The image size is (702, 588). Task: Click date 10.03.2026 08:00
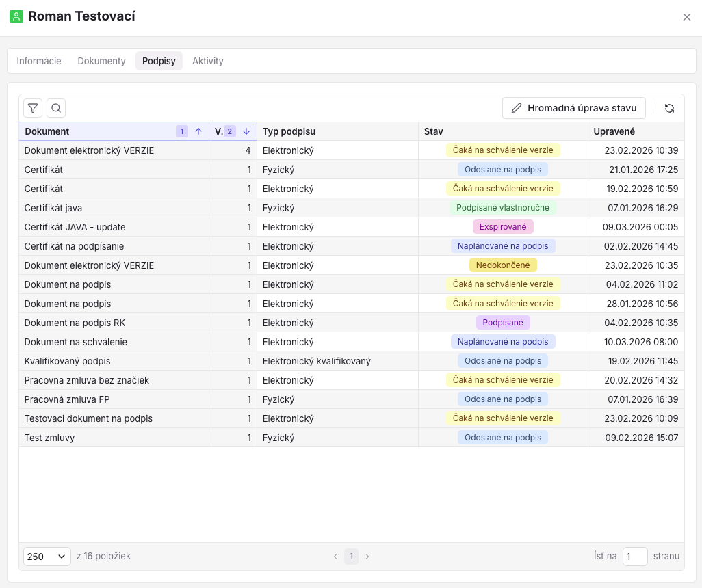[641, 342]
